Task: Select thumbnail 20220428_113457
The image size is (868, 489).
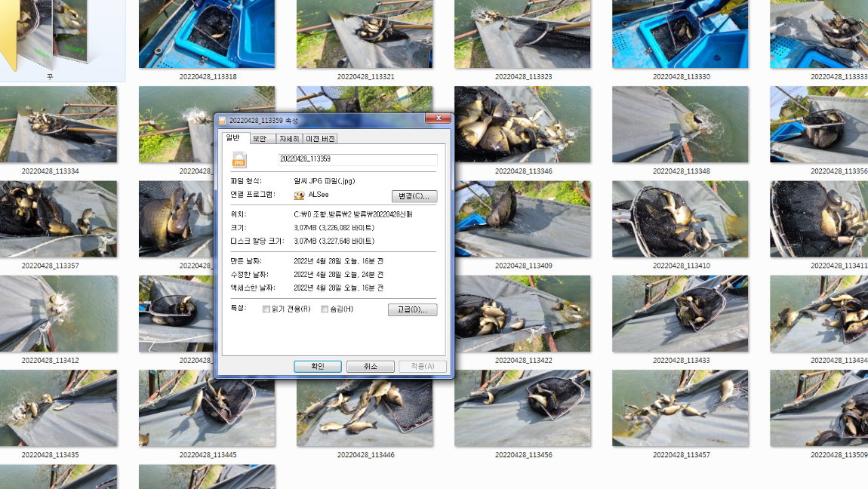Action: 679,407
